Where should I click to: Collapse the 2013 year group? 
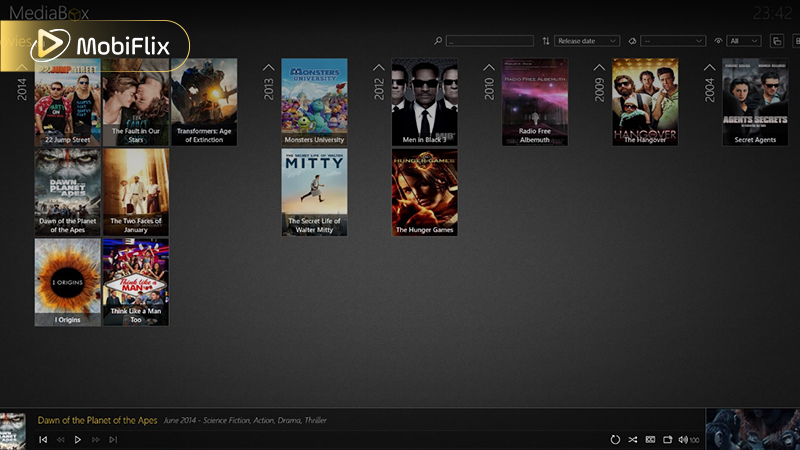tap(268, 67)
